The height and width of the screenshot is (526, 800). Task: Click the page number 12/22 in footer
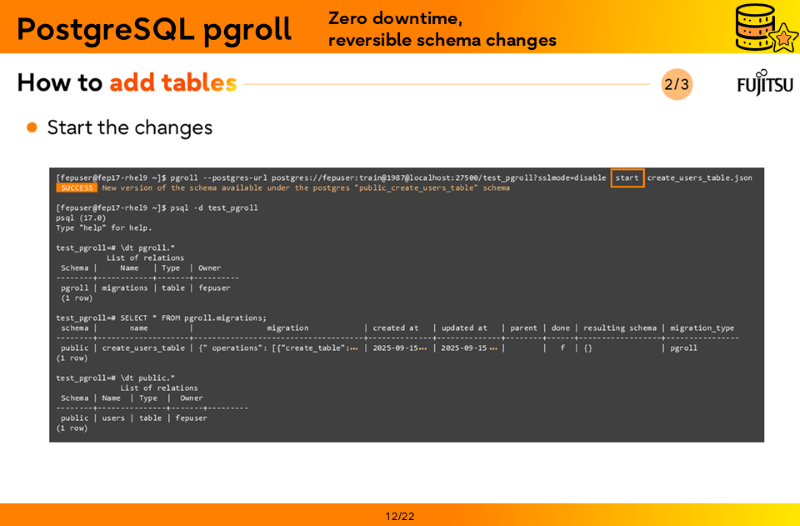[x=399, y=516]
